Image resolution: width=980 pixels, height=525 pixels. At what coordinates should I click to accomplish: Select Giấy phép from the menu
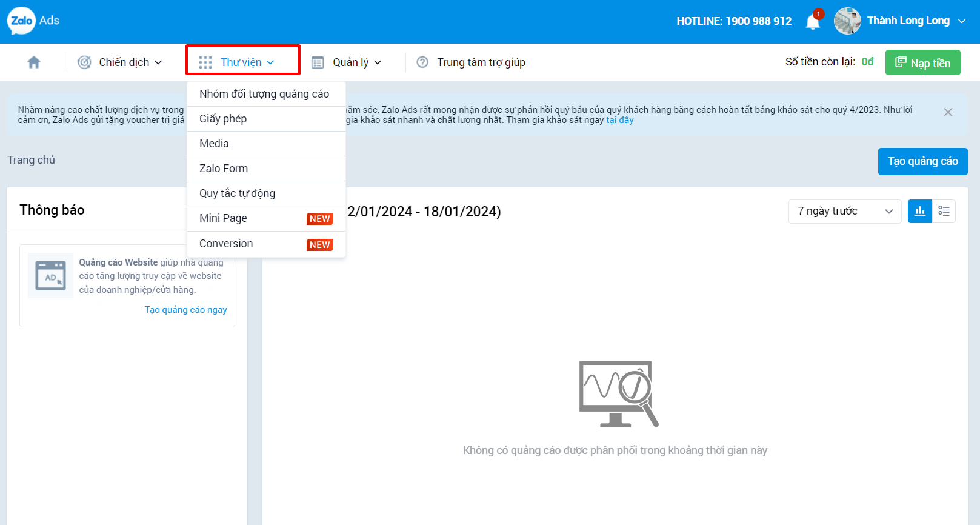click(267, 119)
